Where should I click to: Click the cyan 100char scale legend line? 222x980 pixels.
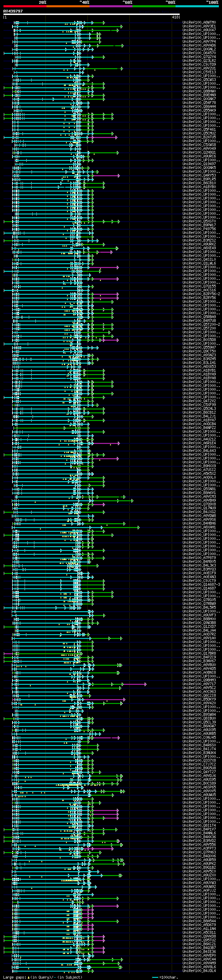tap(155, 977)
